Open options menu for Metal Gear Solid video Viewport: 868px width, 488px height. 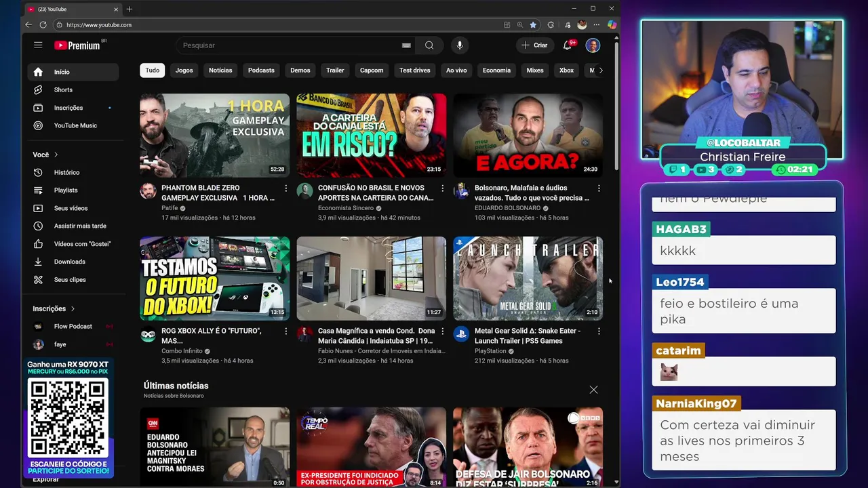click(x=599, y=331)
